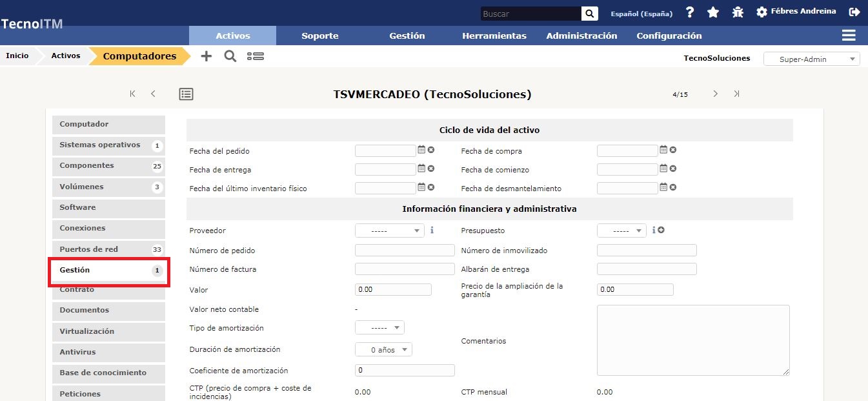Screen dimensions: 868x401
Task: Click the help question mark icon
Action: [x=690, y=12]
